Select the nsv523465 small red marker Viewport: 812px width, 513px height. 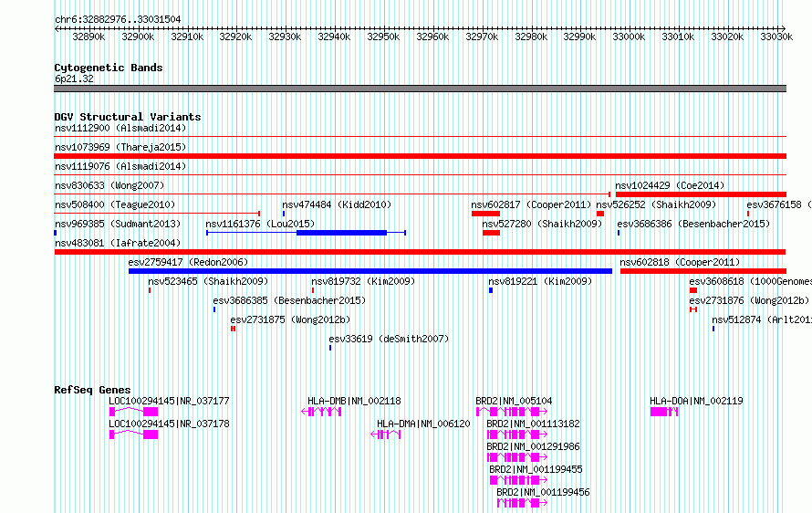(150, 290)
